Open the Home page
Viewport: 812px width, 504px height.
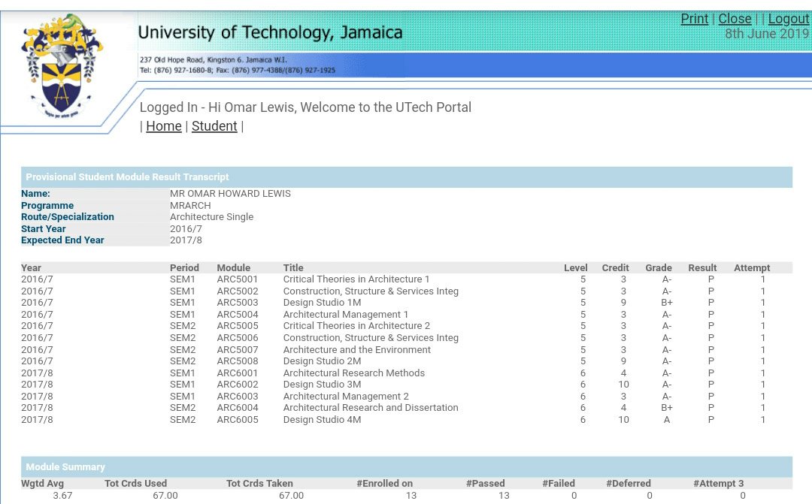tap(164, 125)
